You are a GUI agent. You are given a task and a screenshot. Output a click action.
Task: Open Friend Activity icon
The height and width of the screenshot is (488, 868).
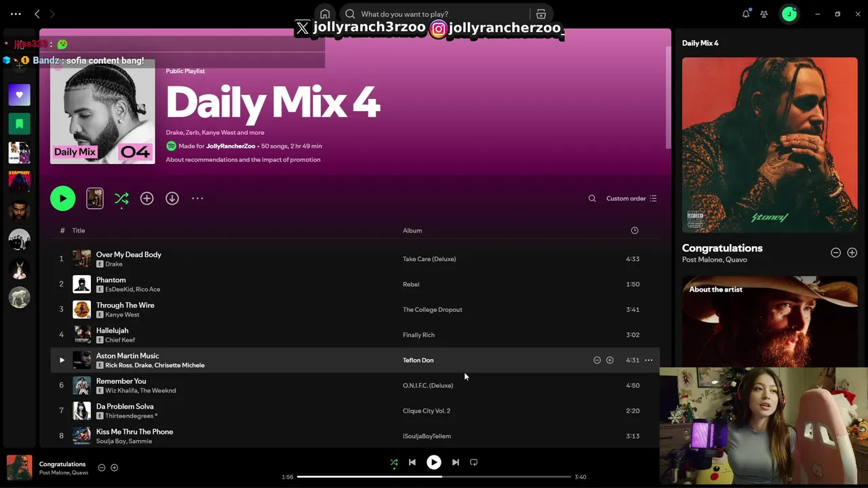[x=764, y=14]
